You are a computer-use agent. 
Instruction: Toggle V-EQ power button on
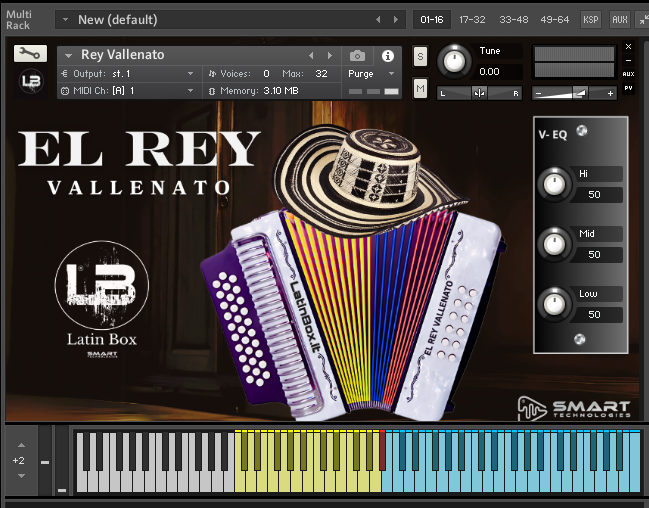(x=582, y=131)
